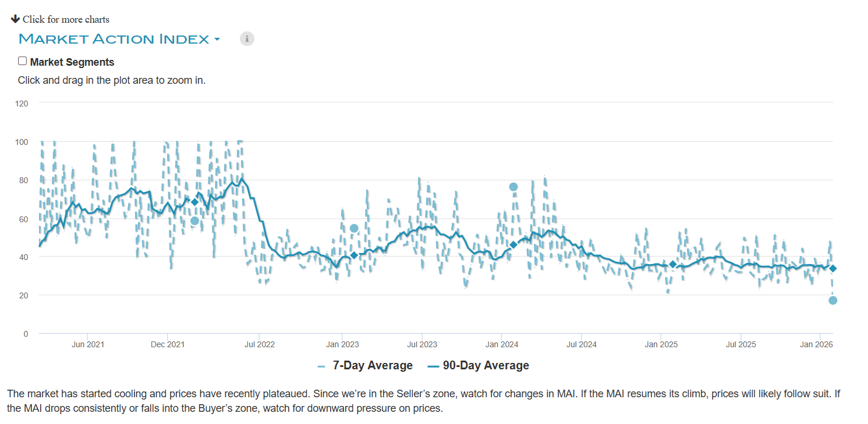Expand the Market Action Index chart title menu
This screenshot has width=868, height=424.
click(x=114, y=39)
